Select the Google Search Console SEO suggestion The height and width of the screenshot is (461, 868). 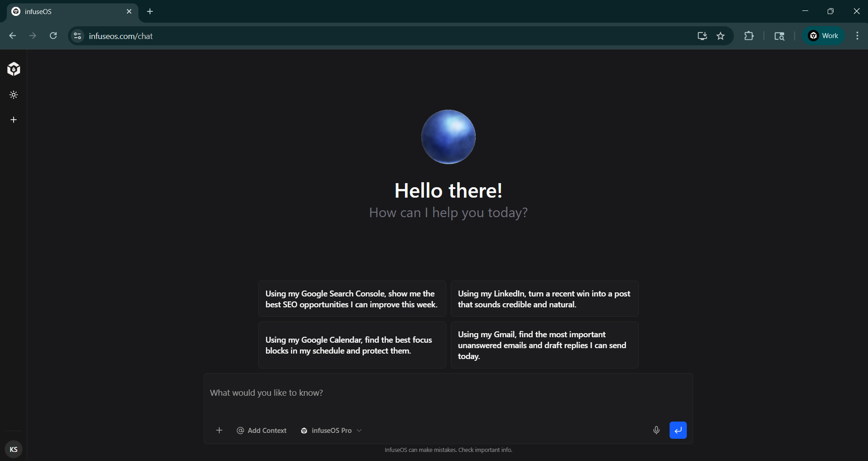(352, 299)
